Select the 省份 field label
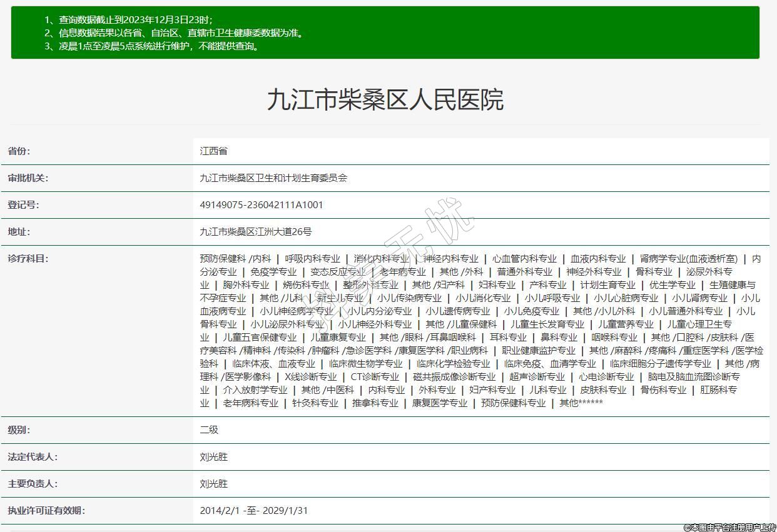777x532 pixels. pos(19,151)
